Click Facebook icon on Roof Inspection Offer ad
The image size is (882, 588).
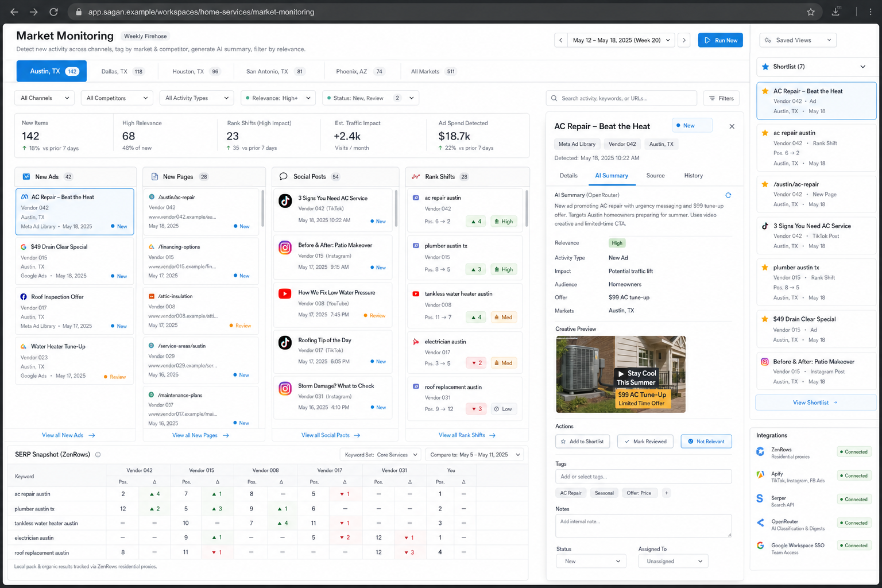[24, 297]
